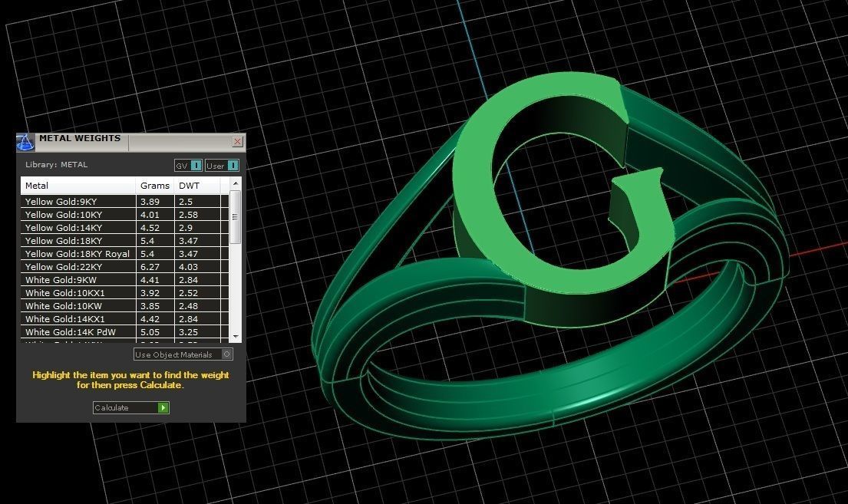Click the 5.05 grams value

(150, 332)
